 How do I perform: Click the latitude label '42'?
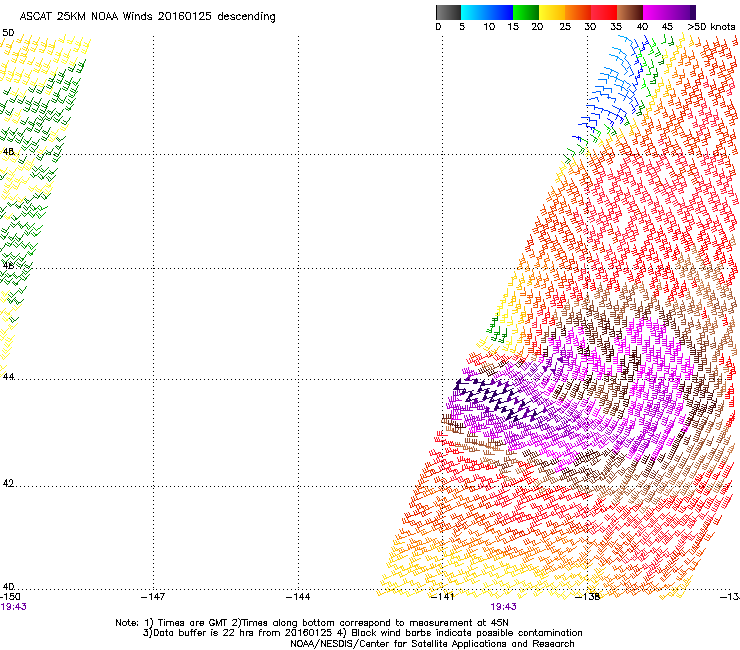coord(8,483)
